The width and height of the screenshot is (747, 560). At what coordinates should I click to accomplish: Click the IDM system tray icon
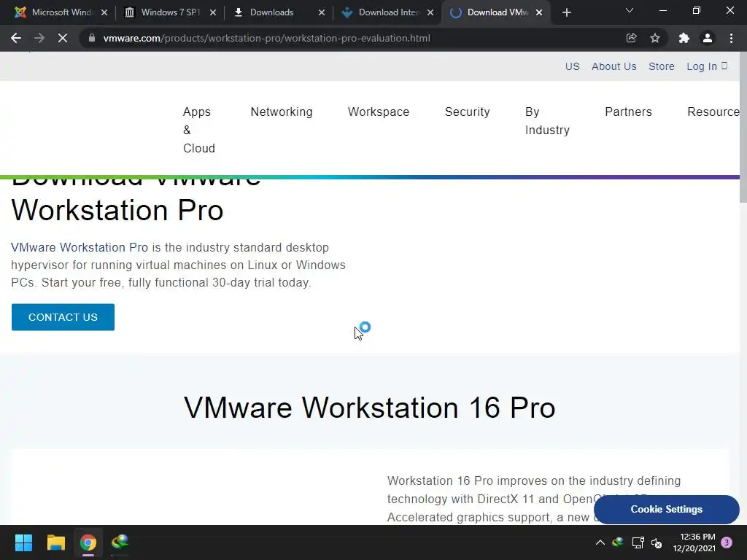(x=618, y=542)
